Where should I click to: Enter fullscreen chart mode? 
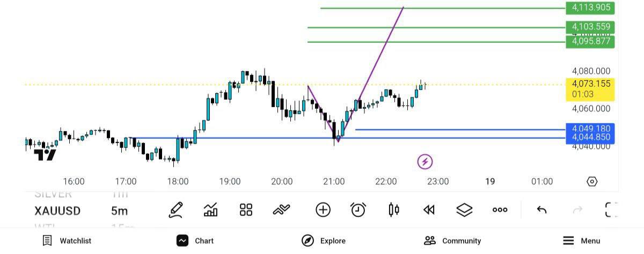point(611,210)
